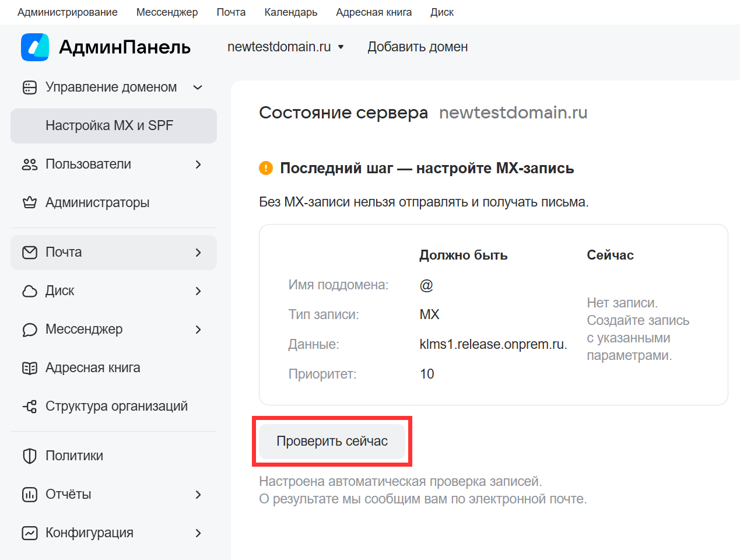740x560 pixels.
Task: Click the Добавить домен link
Action: (418, 47)
